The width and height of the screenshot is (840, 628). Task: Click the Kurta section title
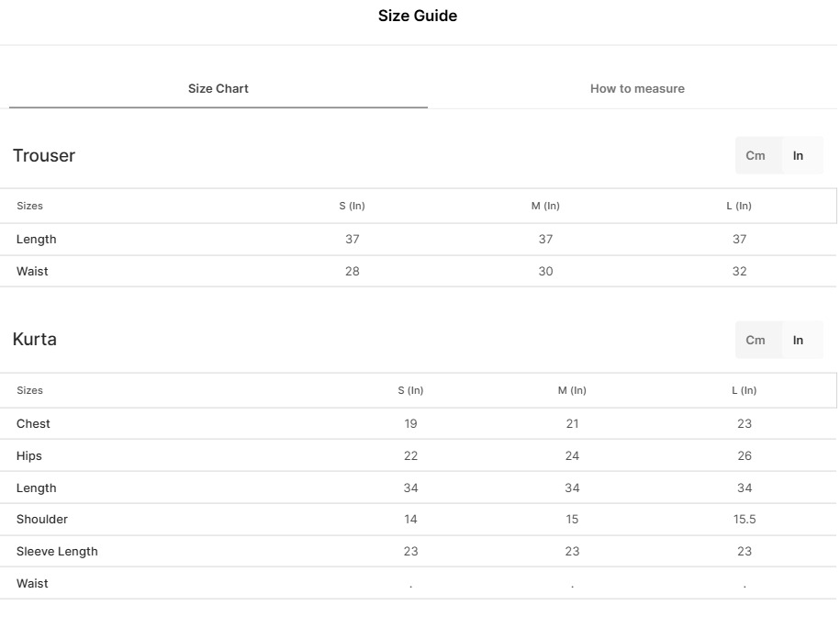click(35, 340)
